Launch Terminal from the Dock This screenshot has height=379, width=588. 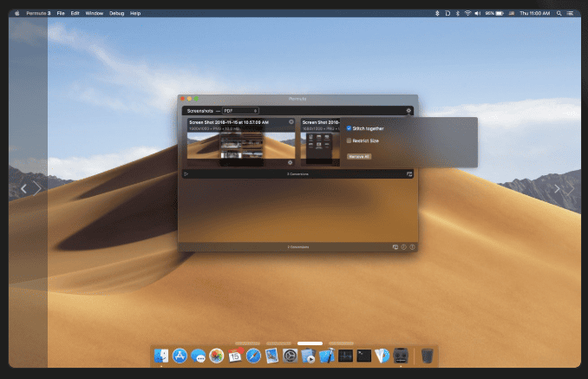click(363, 356)
